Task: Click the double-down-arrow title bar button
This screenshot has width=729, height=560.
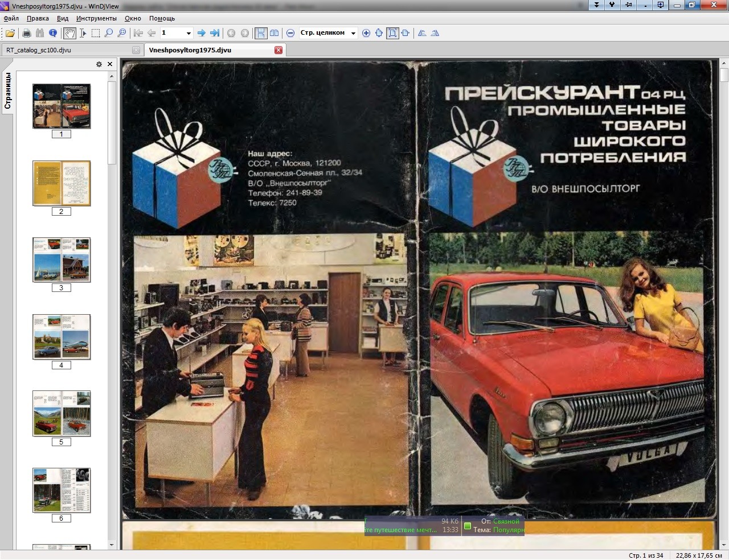Action: (596, 5)
